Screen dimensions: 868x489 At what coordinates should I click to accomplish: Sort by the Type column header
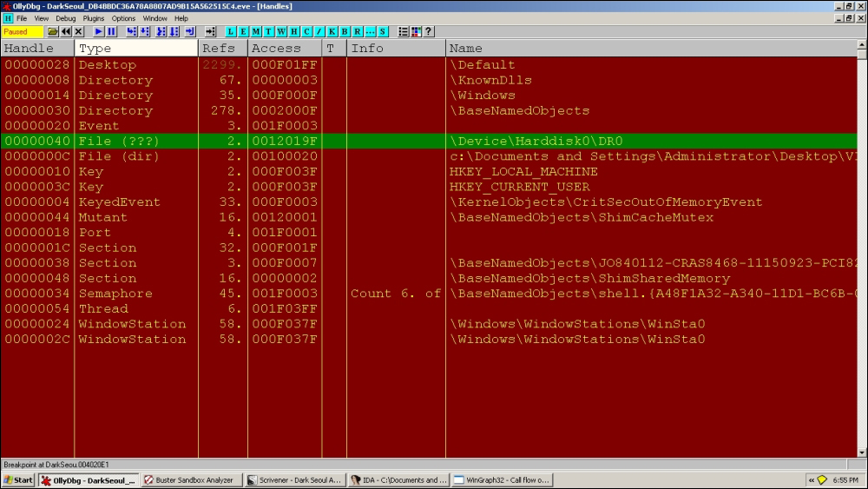click(x=136, y=48)
